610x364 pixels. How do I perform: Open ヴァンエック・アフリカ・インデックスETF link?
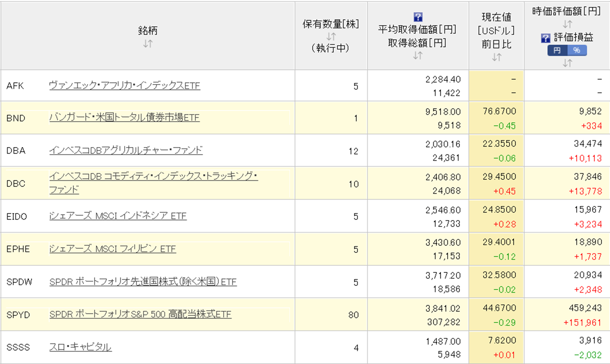pos(124,86)
